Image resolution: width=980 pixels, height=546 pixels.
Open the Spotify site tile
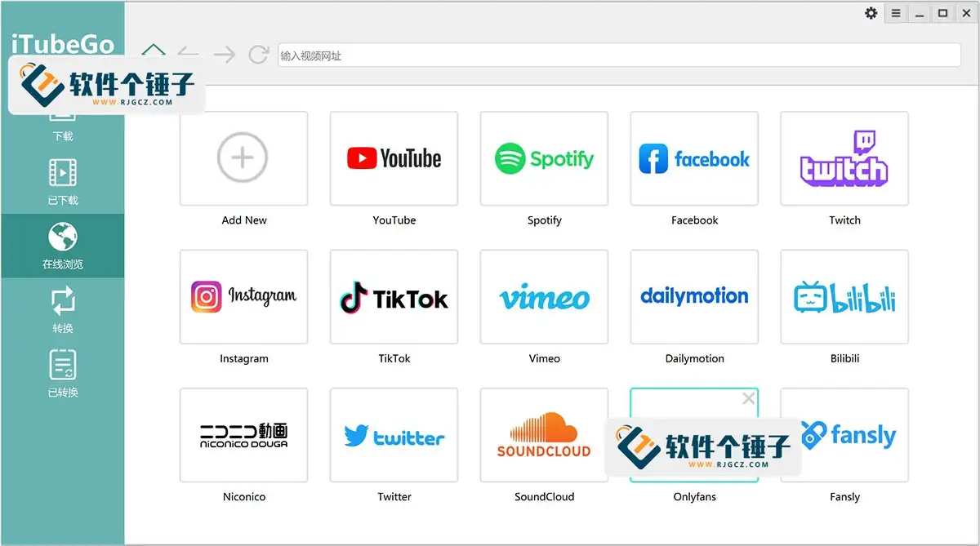pos(544,158)
